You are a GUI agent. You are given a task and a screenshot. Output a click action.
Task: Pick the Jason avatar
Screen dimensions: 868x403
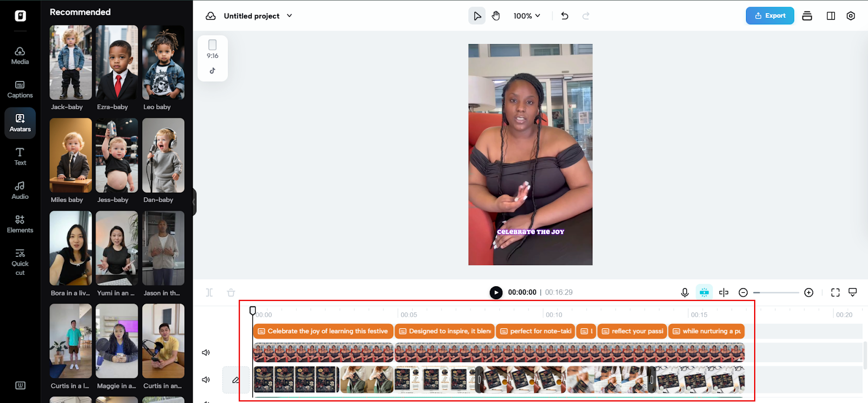(x=163, y=248)
